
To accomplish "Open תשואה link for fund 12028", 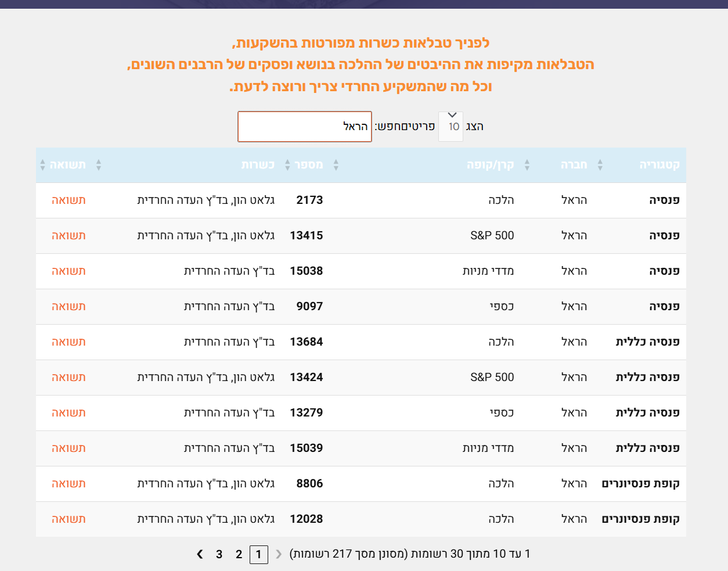I will point(69,519).
